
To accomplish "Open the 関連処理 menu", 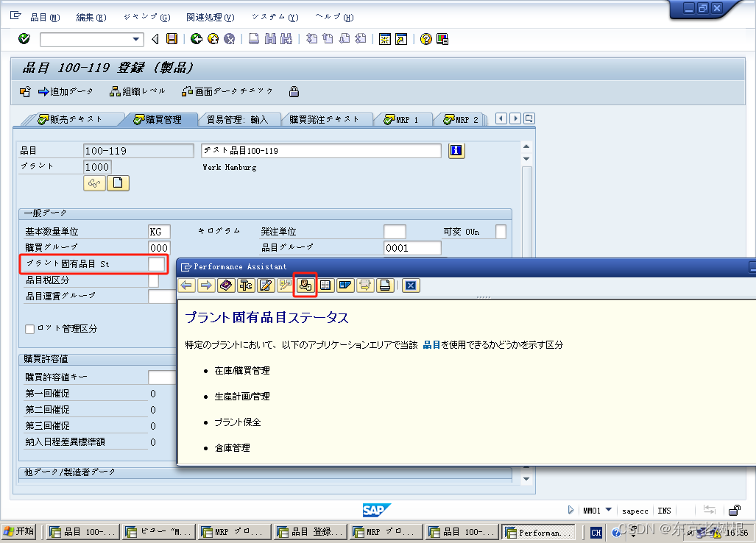I will click(211, 18).
